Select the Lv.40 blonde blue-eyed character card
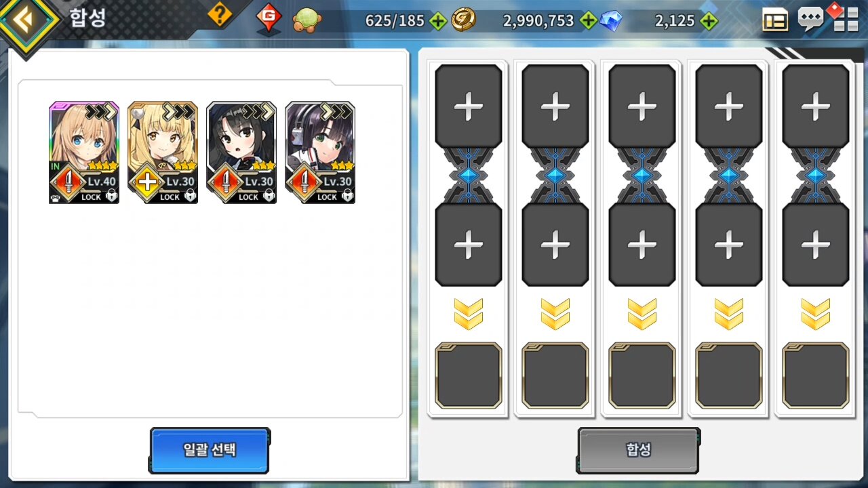Screen dimensions: 868x488 click(x=84, y=152)
